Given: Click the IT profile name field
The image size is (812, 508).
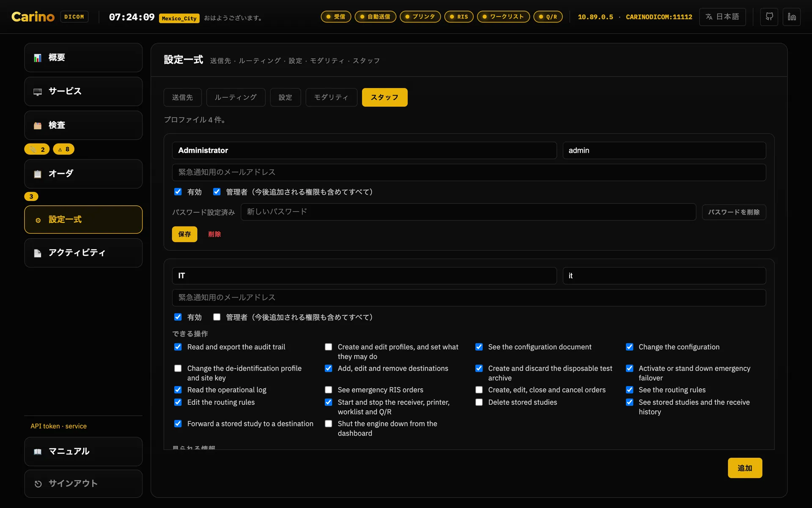Looking at the screenshot, I should [364, 276].
